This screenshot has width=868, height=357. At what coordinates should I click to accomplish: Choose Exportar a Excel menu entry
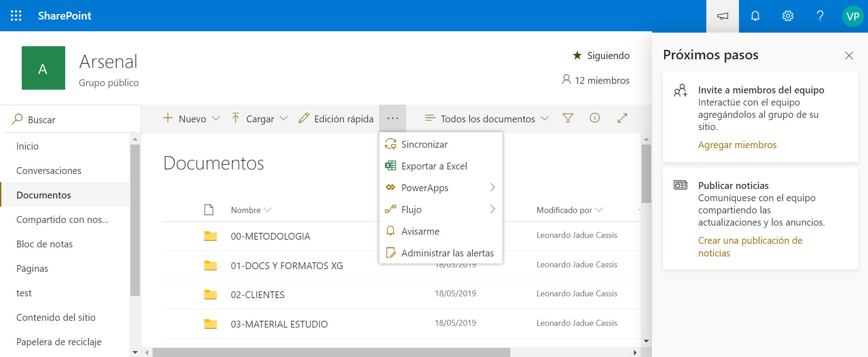tap(441, 166)
